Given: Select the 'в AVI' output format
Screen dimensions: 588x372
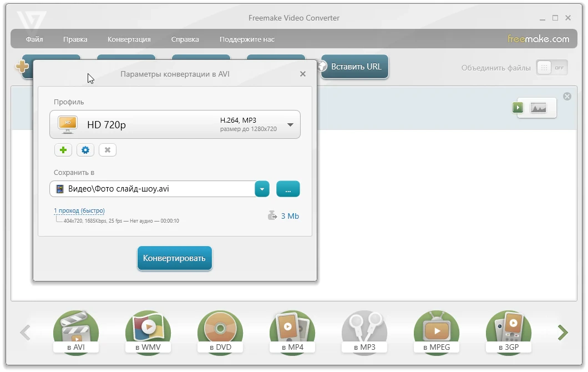Looking at the screenshot, I should (76, 333).
